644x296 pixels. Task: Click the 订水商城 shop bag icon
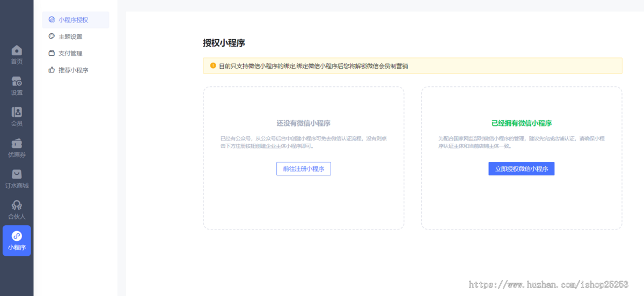click(x=17, y=174)
